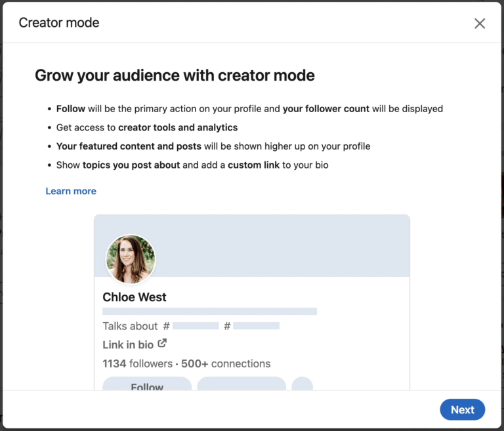Click the blank middle button placeholder next to Follow
The height and width of the screenshot is (431, 504).
[x=241, y=384]
